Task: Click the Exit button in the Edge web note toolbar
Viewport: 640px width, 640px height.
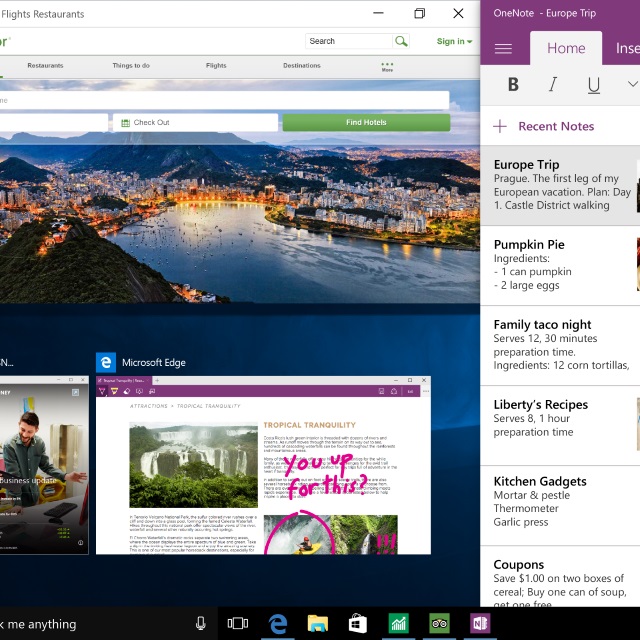Action: click(x=410, y=391)
